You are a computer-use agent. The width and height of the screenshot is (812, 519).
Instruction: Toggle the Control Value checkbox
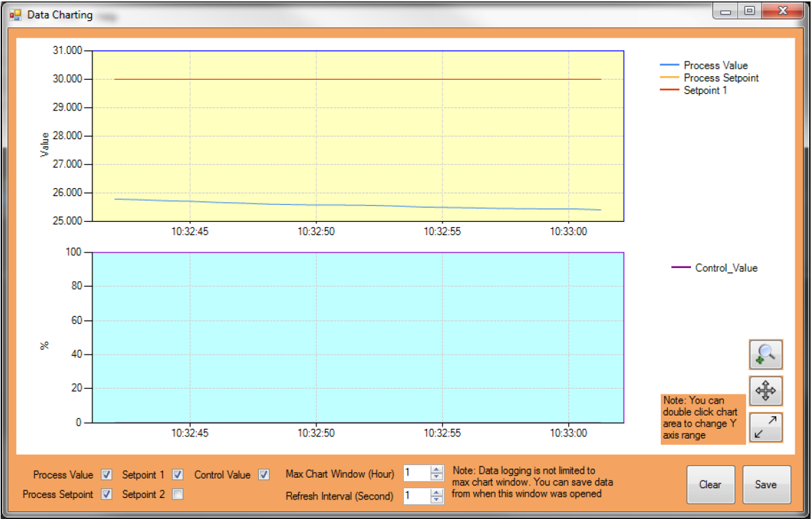[x=264, y=475]
